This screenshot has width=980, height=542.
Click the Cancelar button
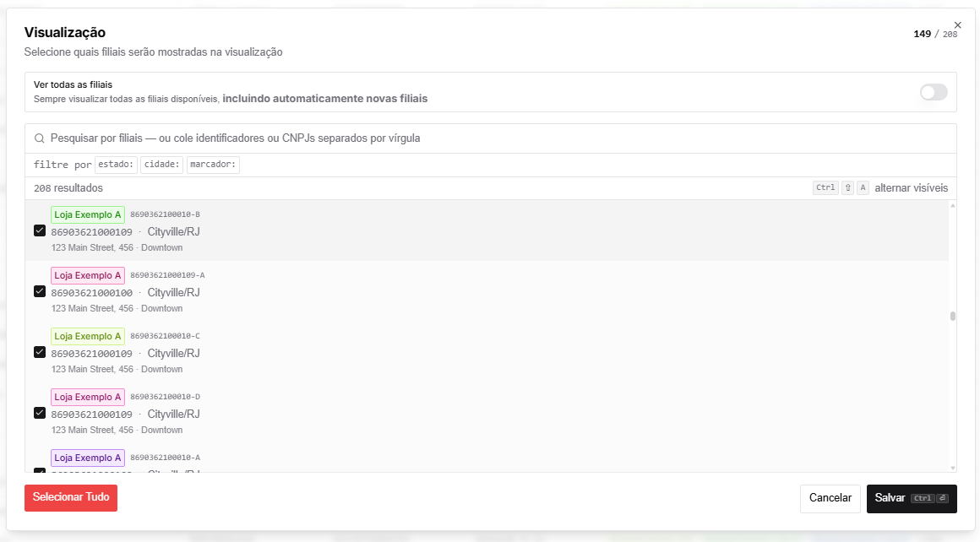tap(830, 498)
